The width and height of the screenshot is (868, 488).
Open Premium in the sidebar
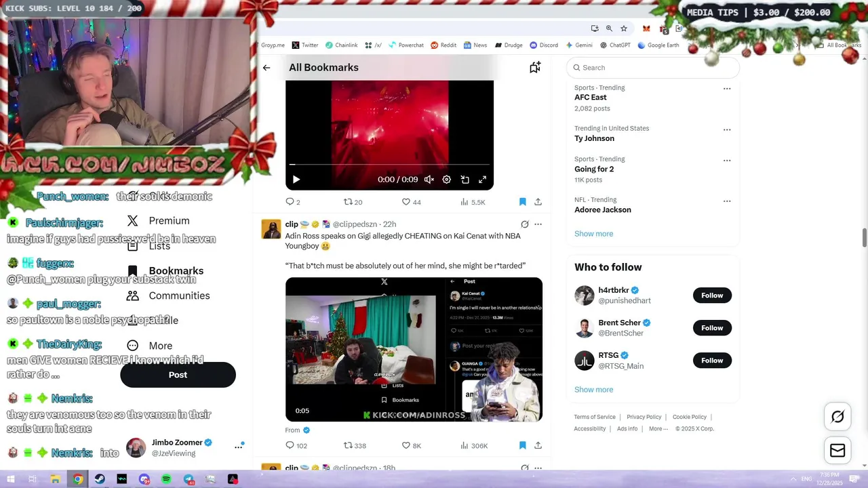pos(159,221)
